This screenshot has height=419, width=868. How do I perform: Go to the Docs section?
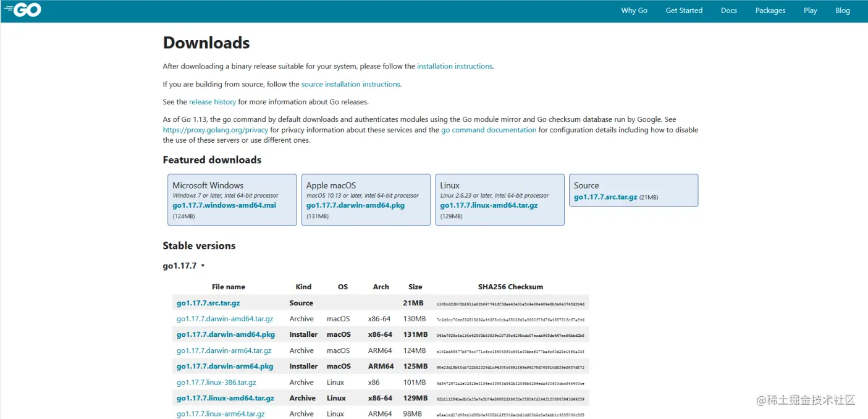729,11
